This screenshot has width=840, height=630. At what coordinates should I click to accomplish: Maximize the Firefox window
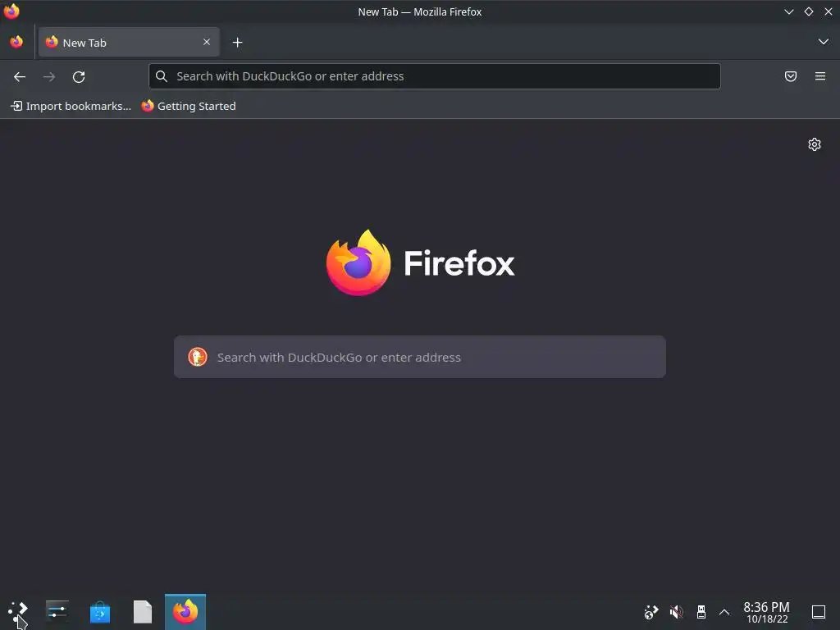coord(808,11)
